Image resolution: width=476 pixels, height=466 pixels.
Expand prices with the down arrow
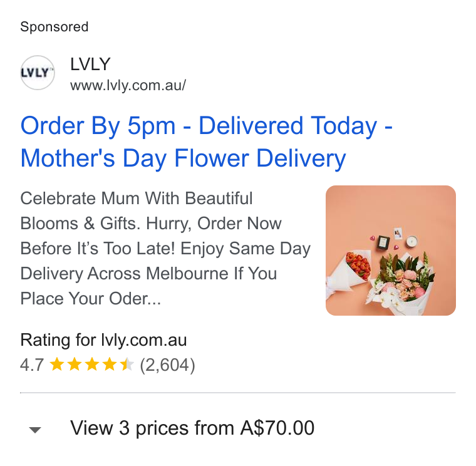[x=35, y=429]
